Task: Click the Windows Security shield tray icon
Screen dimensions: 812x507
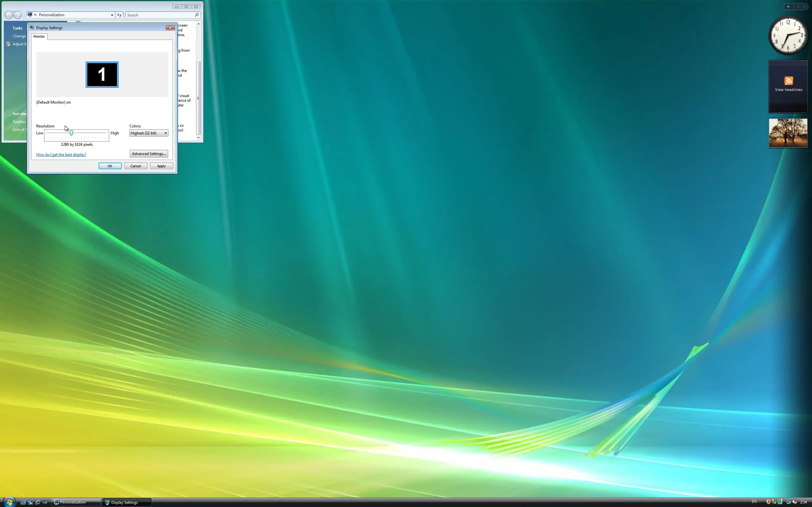Action: [769, 502]
